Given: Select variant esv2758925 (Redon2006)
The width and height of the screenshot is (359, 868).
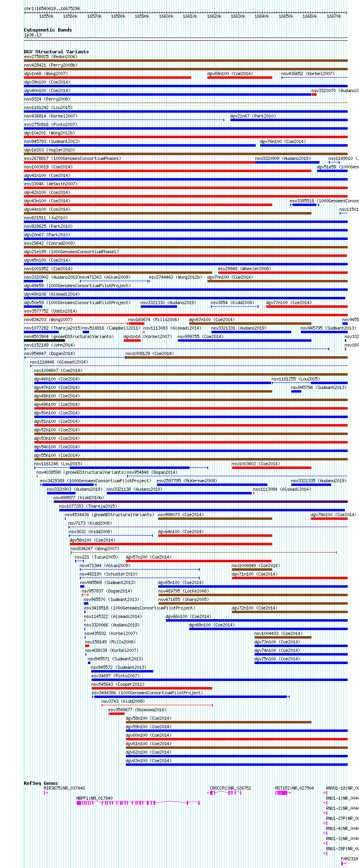Looking at the screenshot, I should click(x=50, y=57).
